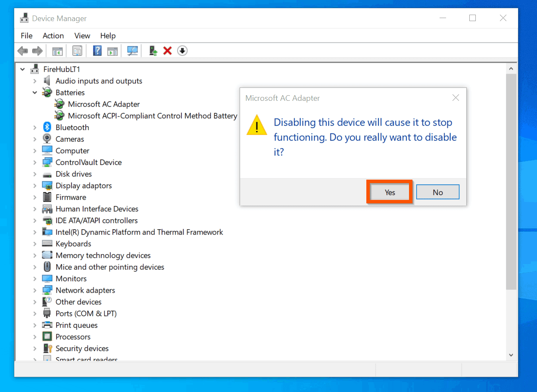Click the Back navigation arrow
537x392 pixels.
point(22,50)
